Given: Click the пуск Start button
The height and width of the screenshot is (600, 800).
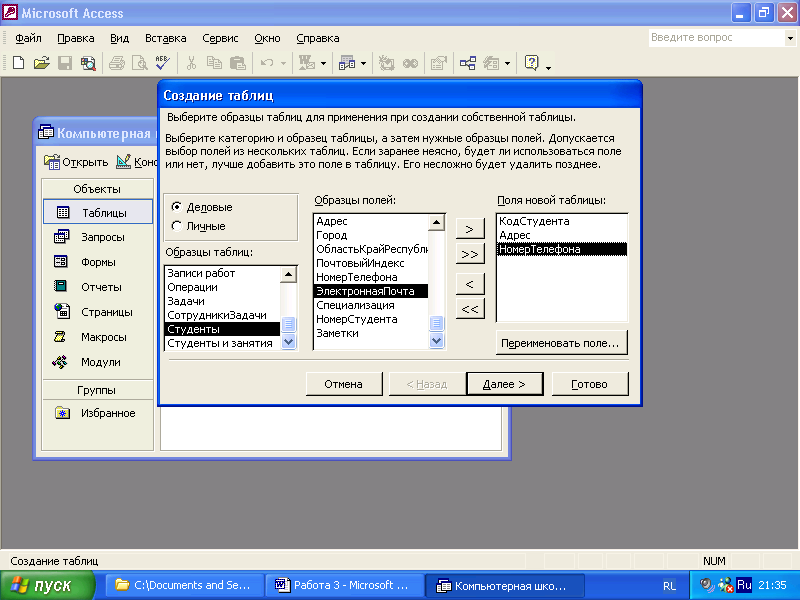Looking at the screenshot, I should (x=48, y=585).
